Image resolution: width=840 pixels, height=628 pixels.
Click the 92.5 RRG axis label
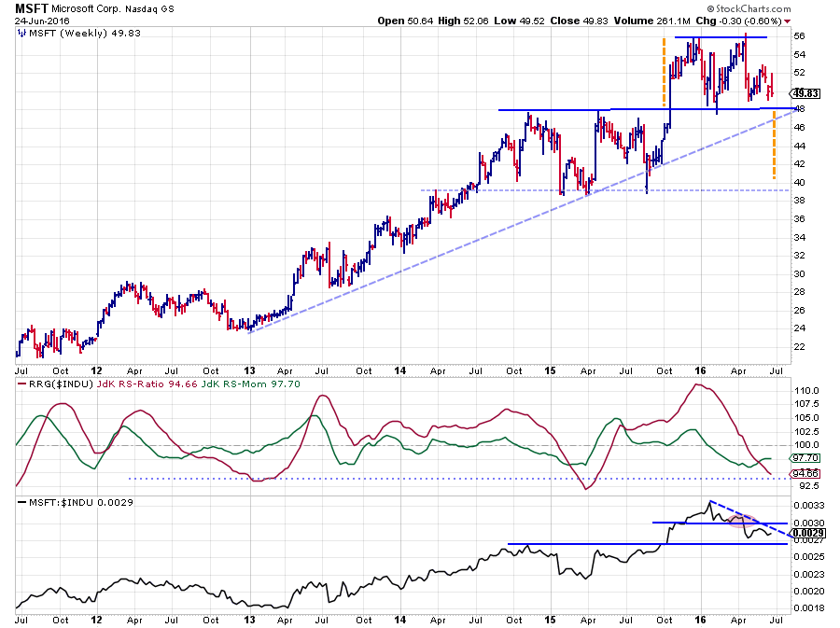coord(809,486)
